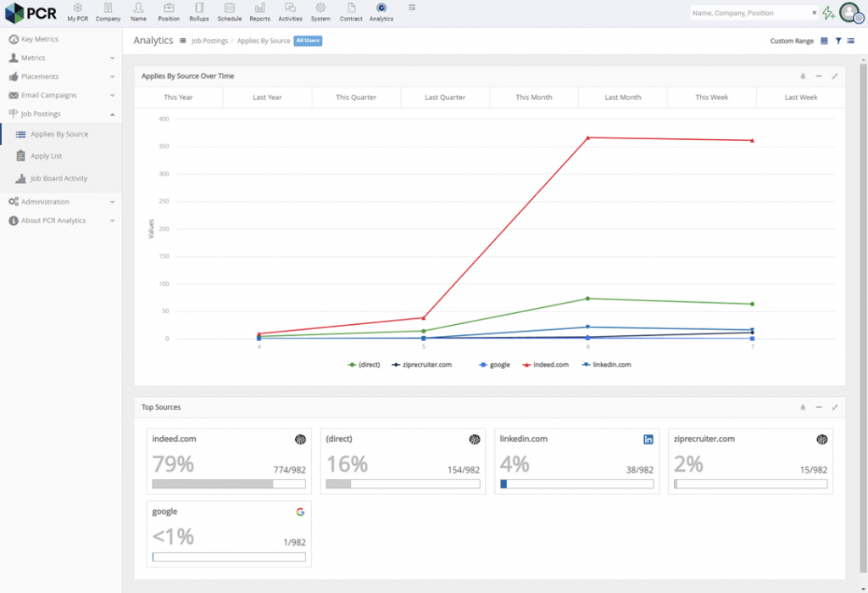Hide the (direct) series via its legend entry
The width and height of the screenshot is (868, 593).
pos(363,364)
